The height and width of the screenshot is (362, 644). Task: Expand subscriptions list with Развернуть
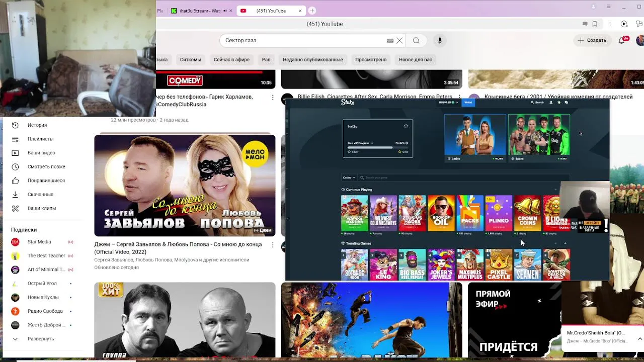coord(41,339)
